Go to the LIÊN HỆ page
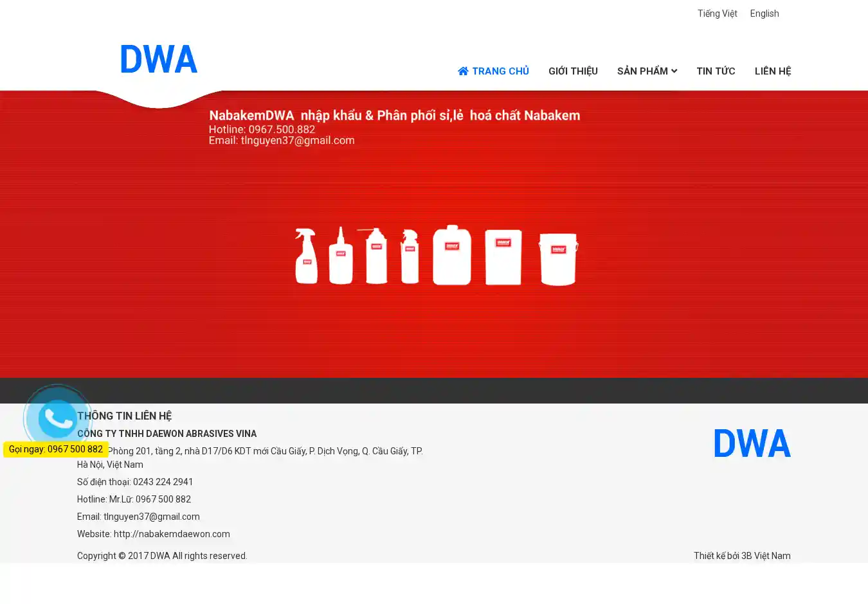 [x=772, y=71]
